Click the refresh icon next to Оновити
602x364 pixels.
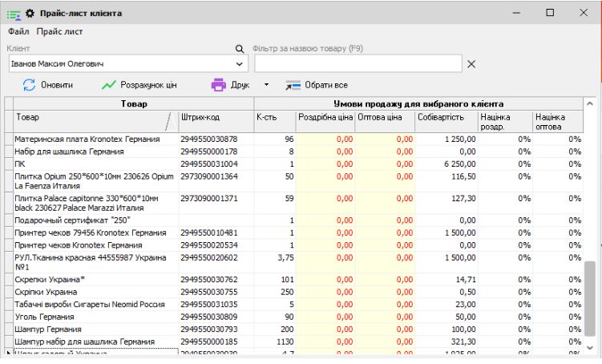pyautogui.click(x=28, y=84)
